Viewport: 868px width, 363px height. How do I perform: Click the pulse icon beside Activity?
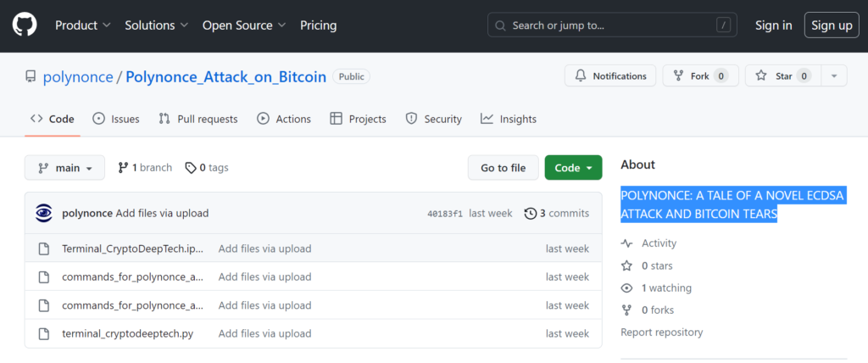[x=626, y=243]
